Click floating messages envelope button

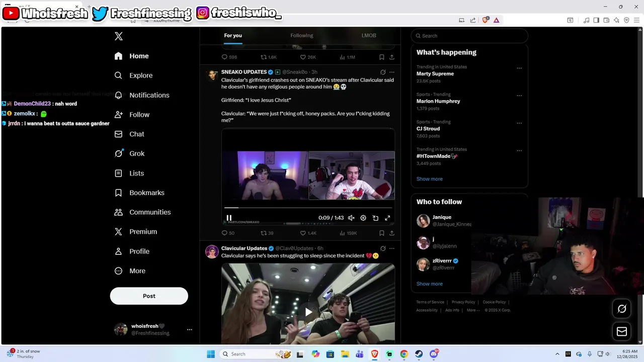[x=622, y=331]
